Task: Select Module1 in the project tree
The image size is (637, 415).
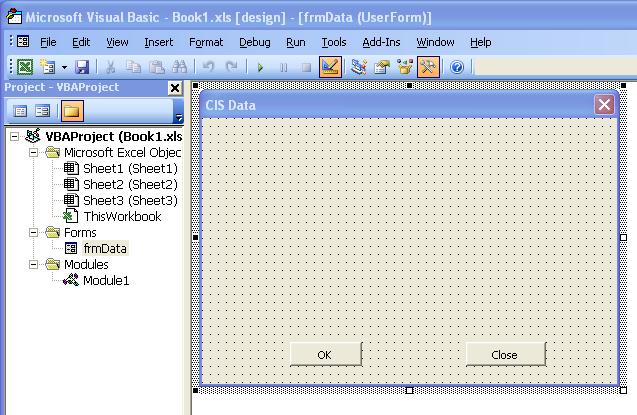Action: (x=106, y=281)
